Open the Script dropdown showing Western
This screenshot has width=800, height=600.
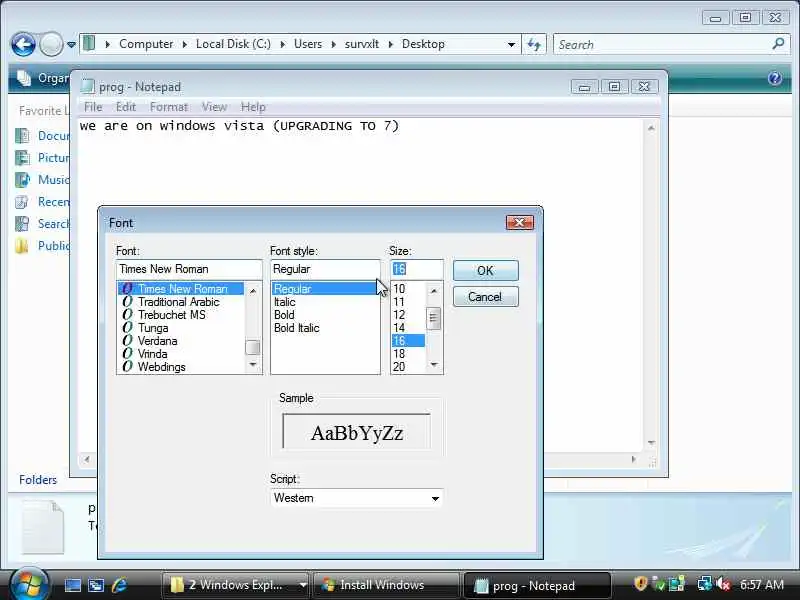(x=356, y=498)
